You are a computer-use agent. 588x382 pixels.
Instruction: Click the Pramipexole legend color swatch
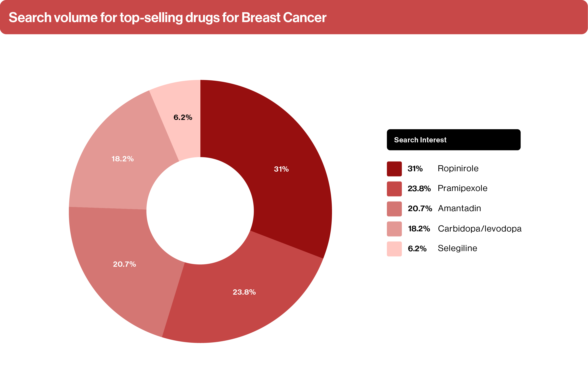click(x=394, y=189)
